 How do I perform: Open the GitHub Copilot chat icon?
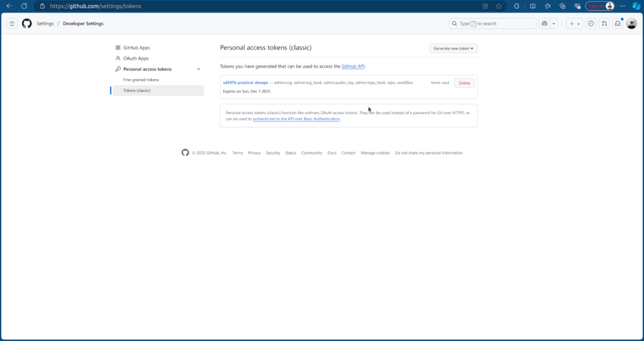543,23
